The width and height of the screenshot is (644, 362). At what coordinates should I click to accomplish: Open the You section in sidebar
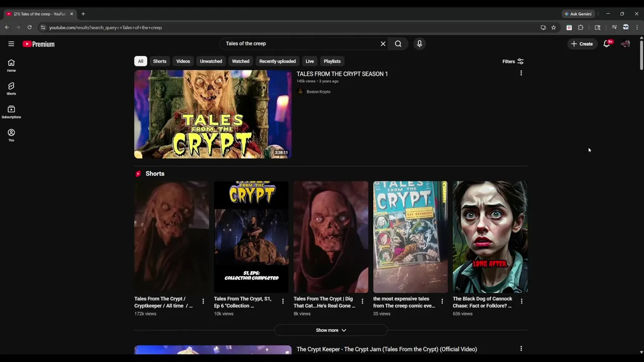pyautogui.click(x=11, y=135)
